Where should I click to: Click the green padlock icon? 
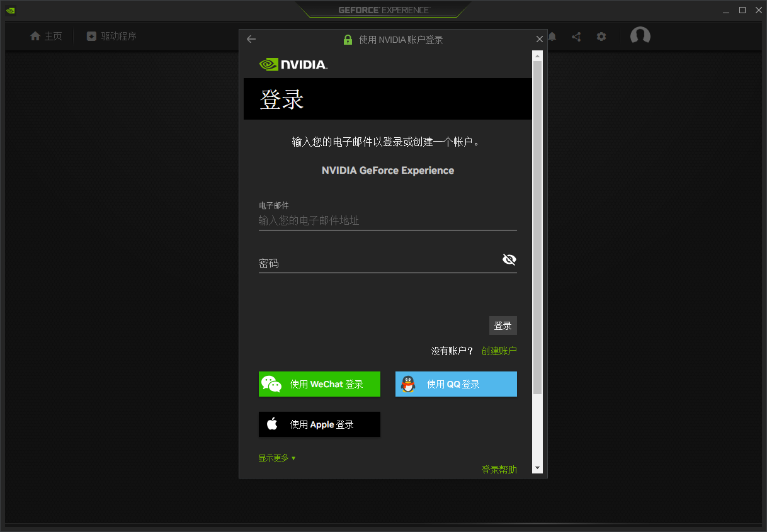pos(348,40)
